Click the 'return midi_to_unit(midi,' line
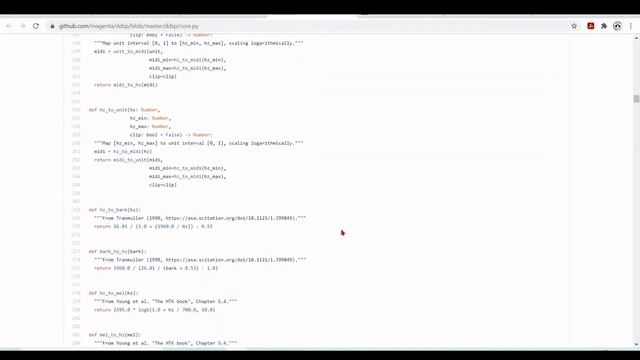Screen dimensions: 640x360 pos(128,160)
